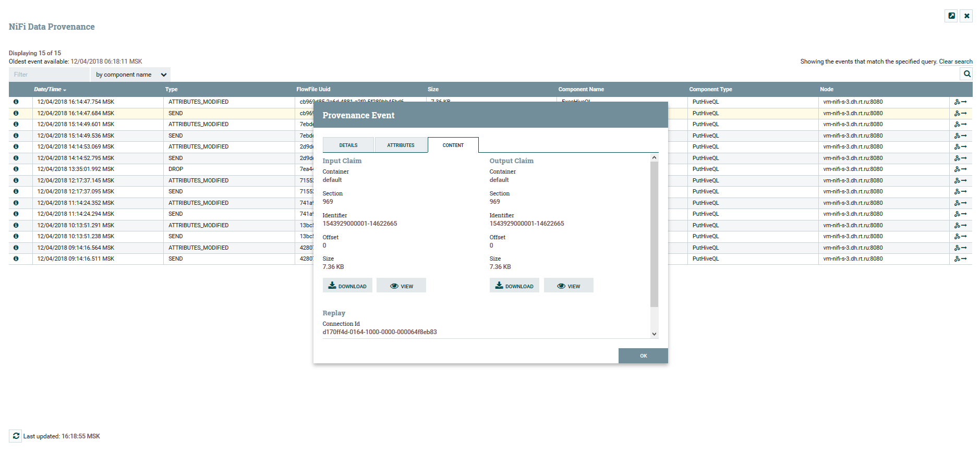Screen dimensions: 980x454
Task: Switch to the Attributes tab
Action: 401,145
